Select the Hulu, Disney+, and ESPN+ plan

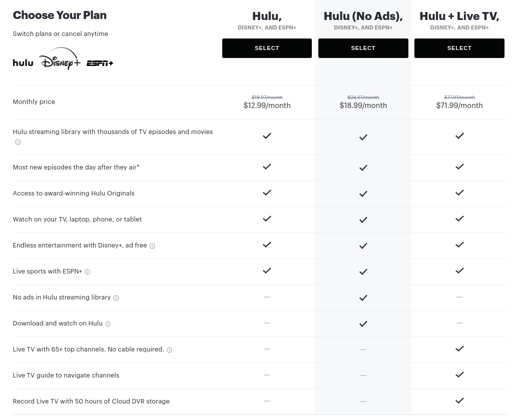[x=267, y=48]
